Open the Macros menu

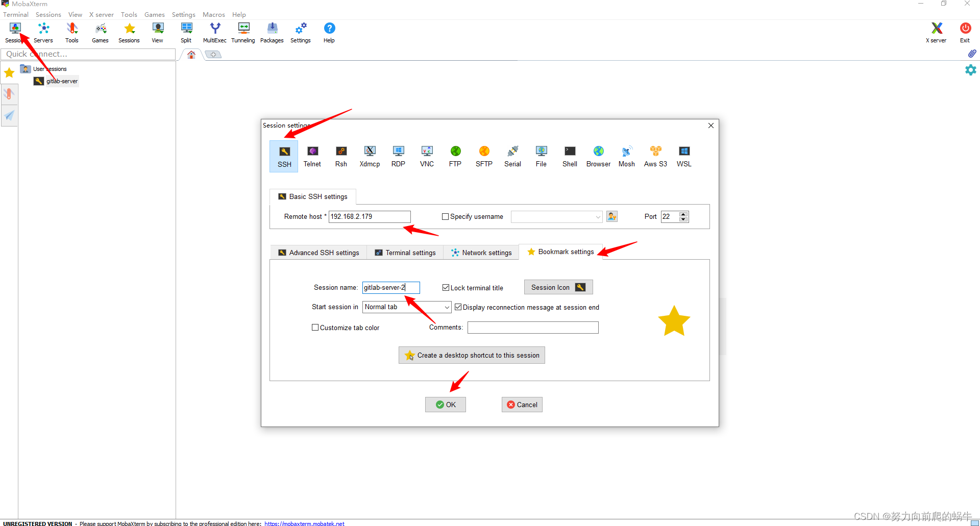pyautogui.click(x=213, y=14)
